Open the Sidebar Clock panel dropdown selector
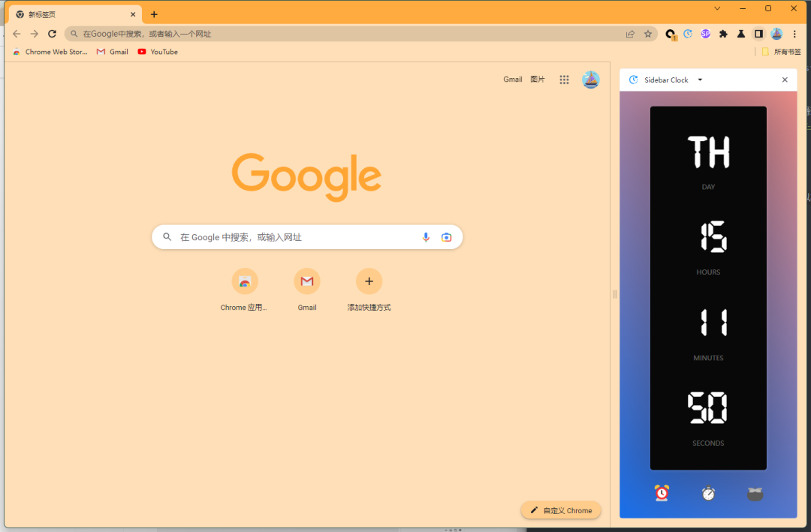Viewport: 811px width, 532px height. coord(699,80)
